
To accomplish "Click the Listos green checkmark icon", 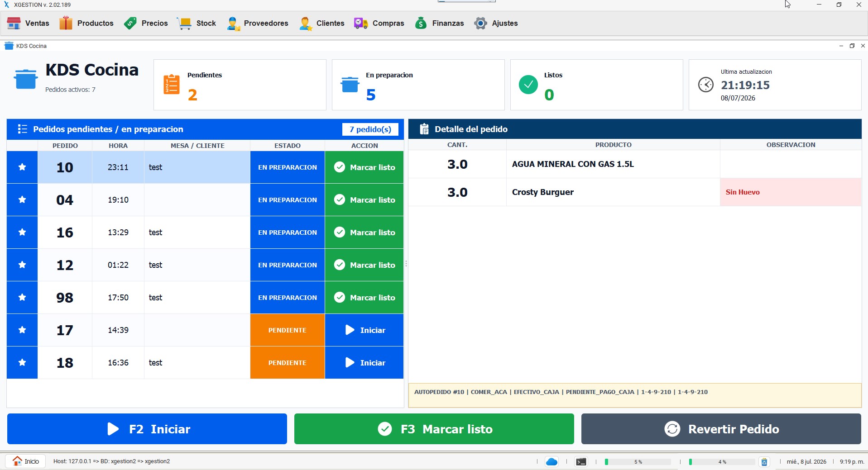I will [x=528, y=85].
